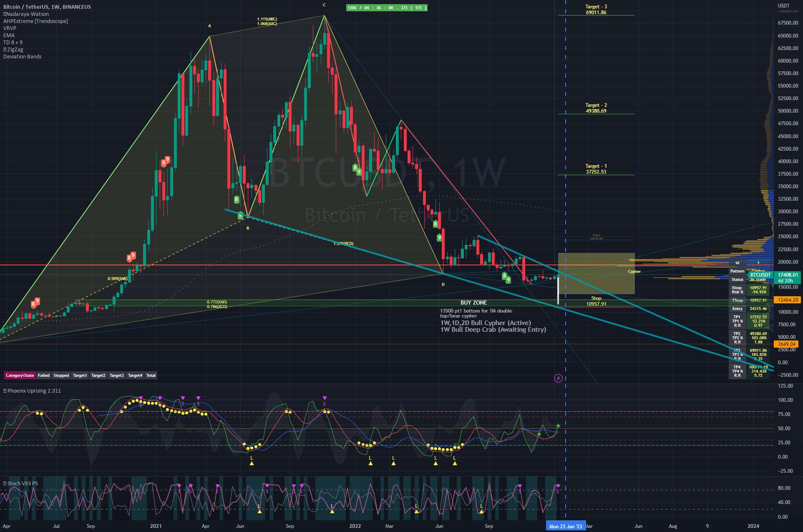The image size is (803, 532).
Task: Click the 2024 label on time axis
Action: pos(753,526)
